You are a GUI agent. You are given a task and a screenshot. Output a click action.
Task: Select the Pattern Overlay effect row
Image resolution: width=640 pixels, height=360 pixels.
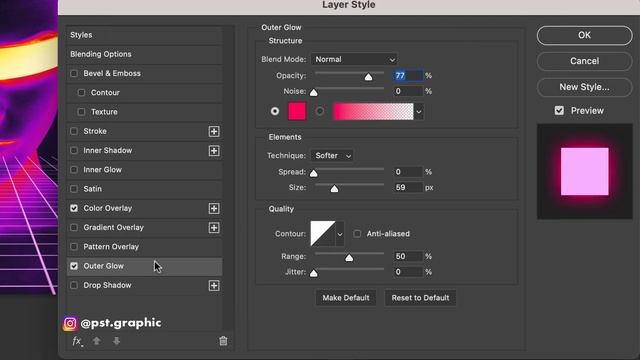click(144, 247)
